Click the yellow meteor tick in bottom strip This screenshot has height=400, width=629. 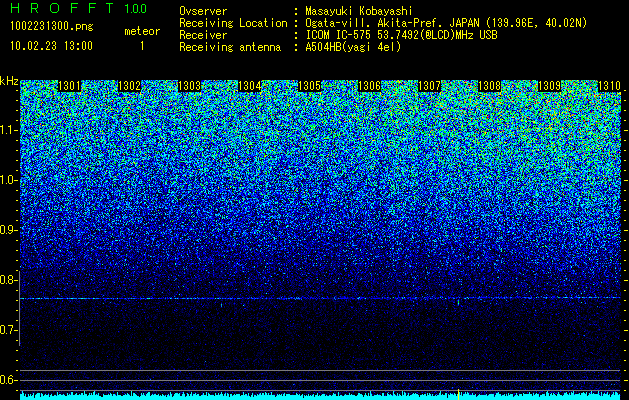458,394
